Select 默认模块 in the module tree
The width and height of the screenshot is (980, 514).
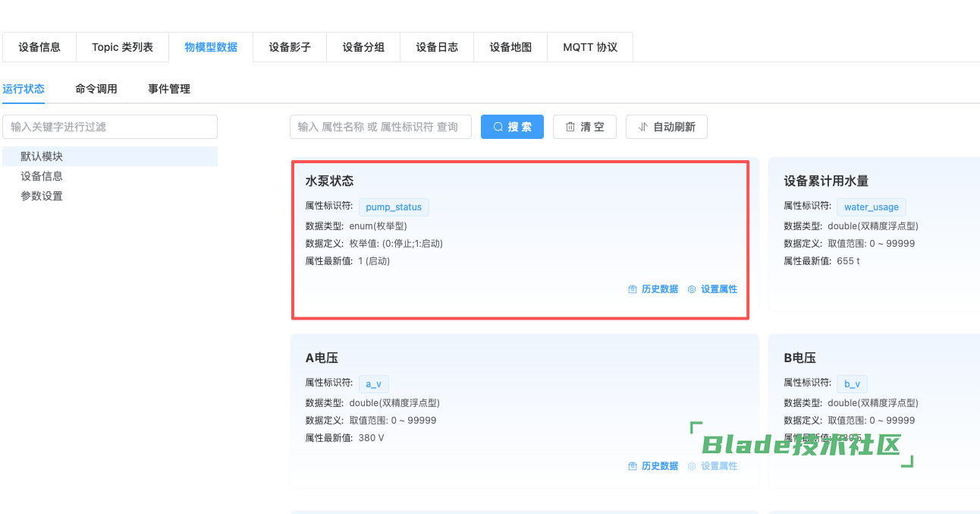(x=42, y=156)
